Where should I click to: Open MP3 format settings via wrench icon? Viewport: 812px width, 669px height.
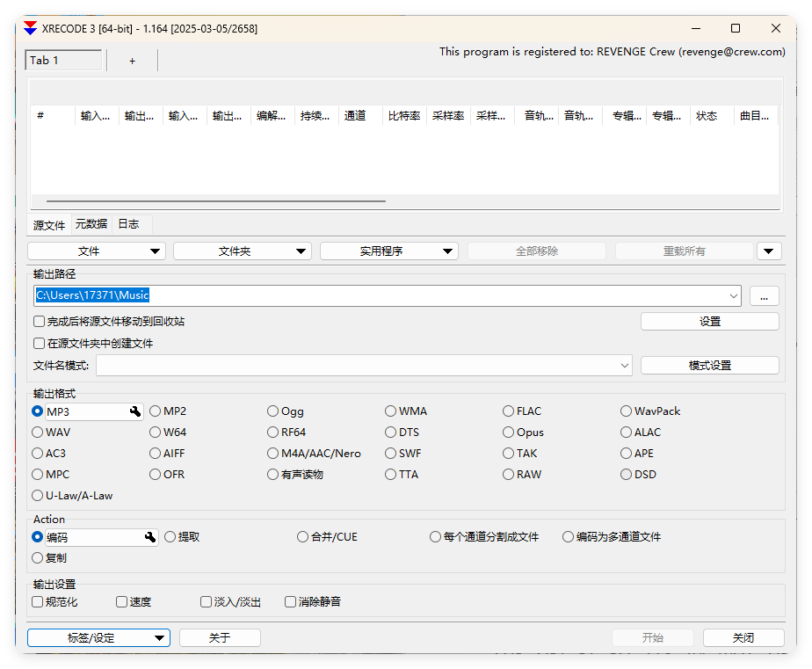[134, 411]
